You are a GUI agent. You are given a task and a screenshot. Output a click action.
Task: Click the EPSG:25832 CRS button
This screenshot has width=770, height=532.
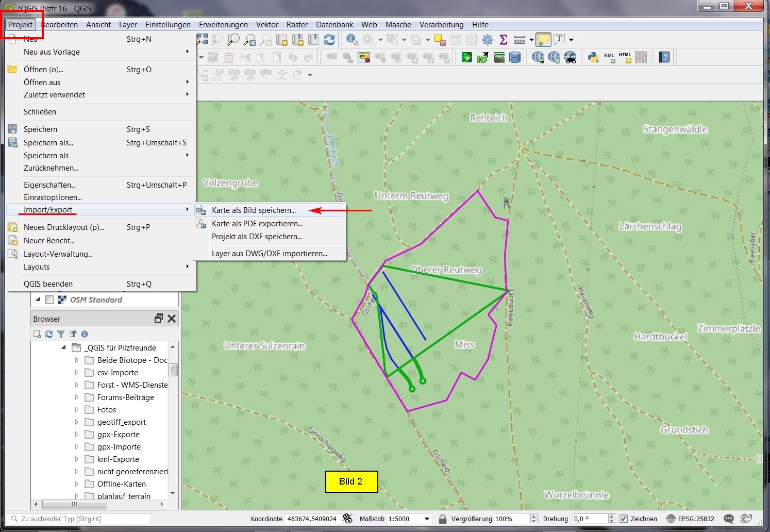(690, 519)
